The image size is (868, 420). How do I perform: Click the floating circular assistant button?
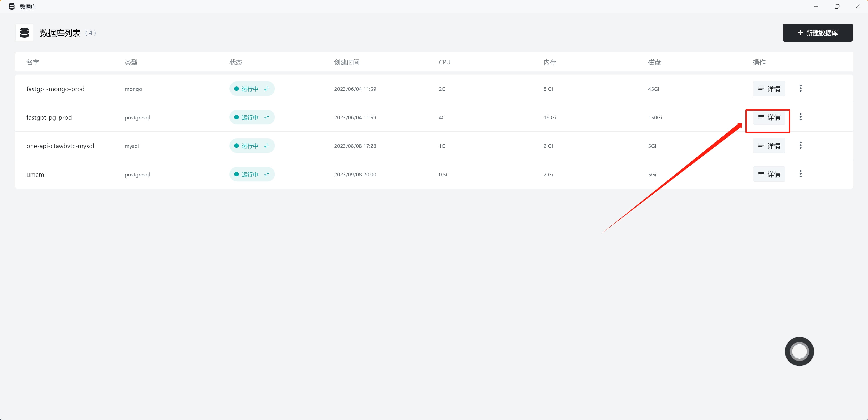click(799, 351)
